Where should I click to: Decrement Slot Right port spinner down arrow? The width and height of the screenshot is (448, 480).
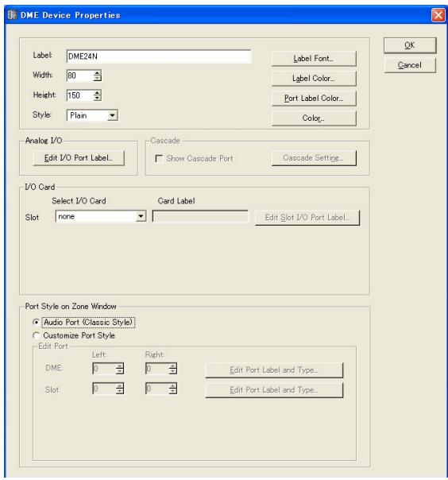coord(173,391)
